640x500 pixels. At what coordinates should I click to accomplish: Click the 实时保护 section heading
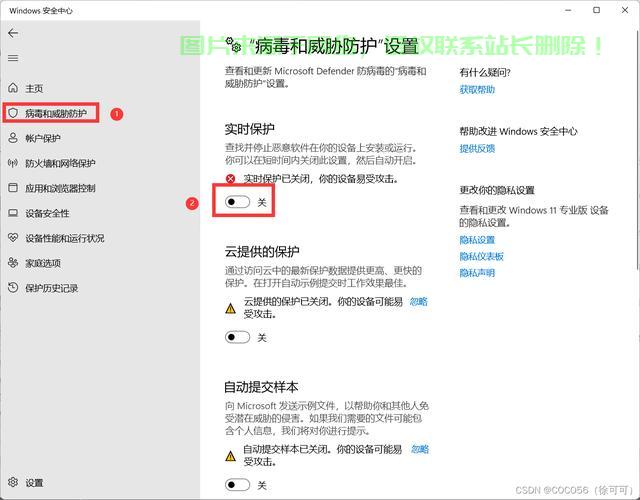(249, 129)
